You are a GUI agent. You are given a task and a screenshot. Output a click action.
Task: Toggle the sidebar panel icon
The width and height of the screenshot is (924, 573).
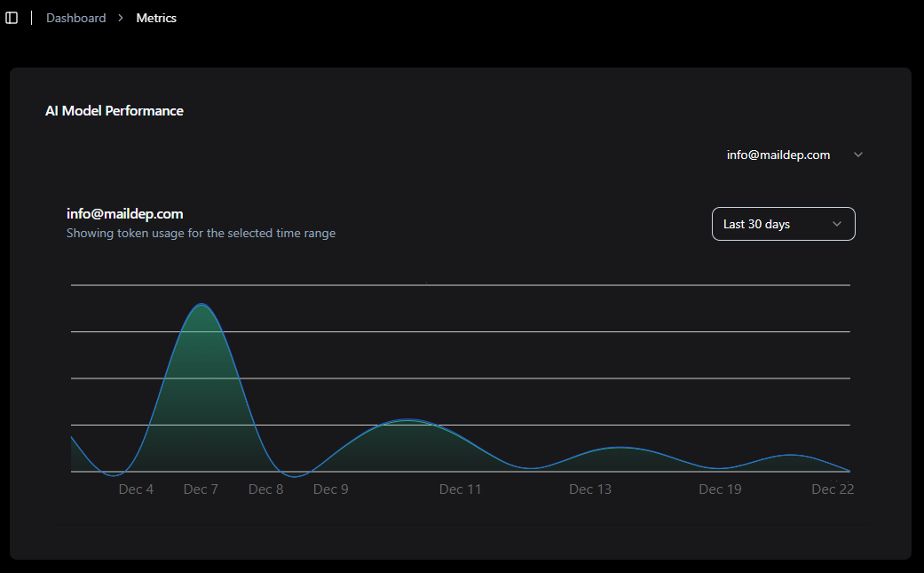(12, 19)
